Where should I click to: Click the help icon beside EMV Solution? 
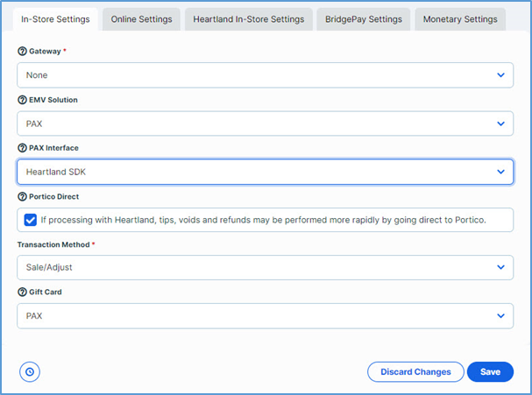pos(22,100)
